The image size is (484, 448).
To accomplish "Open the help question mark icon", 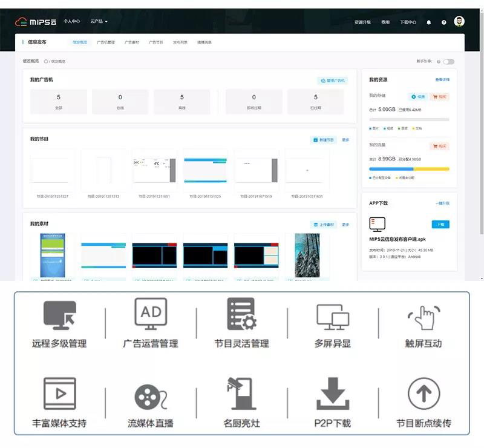I will point(443,22).
